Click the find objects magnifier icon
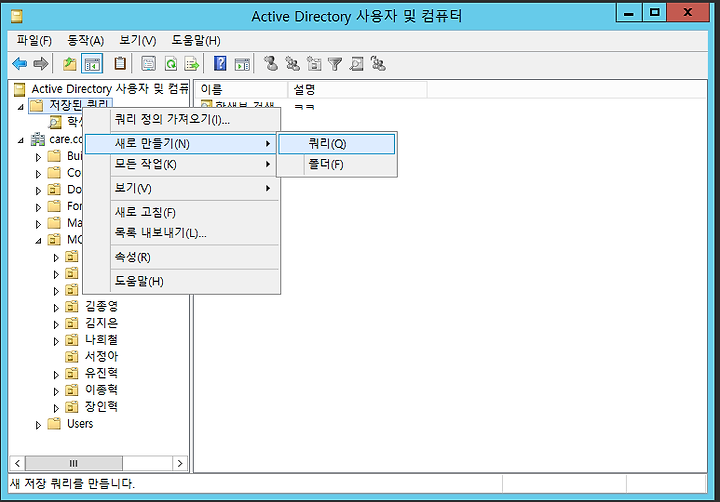This screenshot has height=502, width=720. coord(356,64)
